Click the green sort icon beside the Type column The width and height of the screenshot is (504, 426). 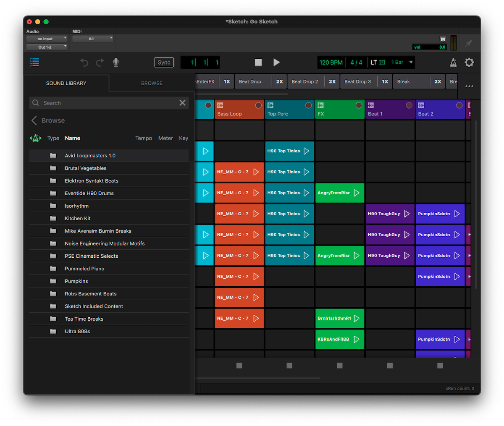[x=36, y=138]
